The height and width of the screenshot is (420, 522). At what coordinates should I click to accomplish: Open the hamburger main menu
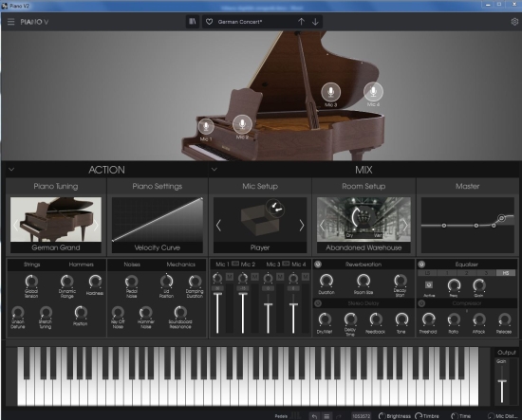coord(11,22)
